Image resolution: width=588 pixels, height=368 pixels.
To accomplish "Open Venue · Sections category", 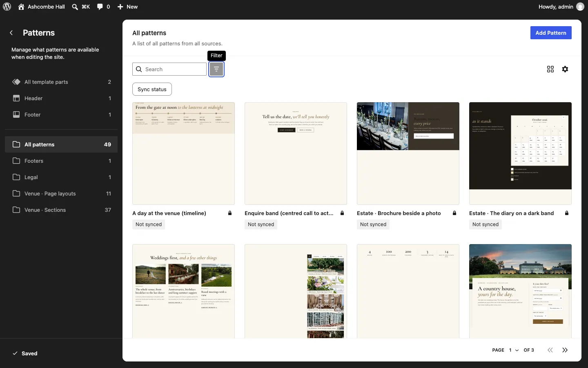I will [x=61, y=210].
